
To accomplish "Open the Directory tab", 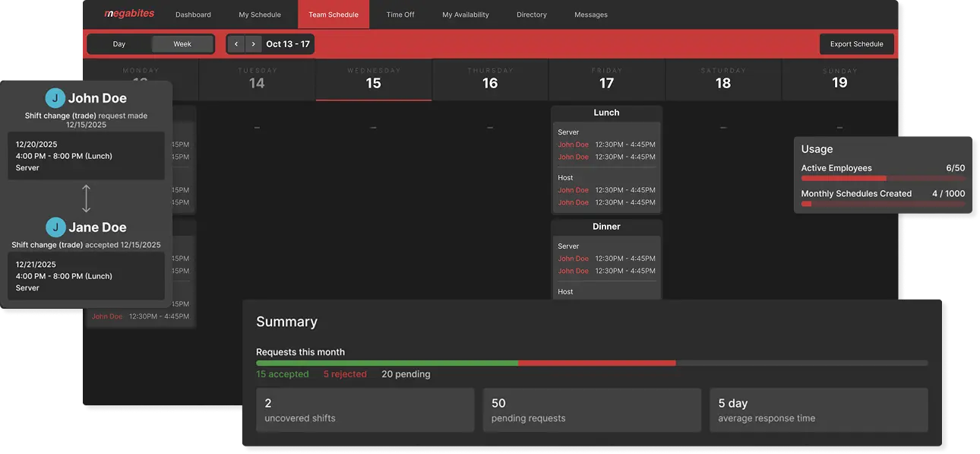I will coord(532,14).
